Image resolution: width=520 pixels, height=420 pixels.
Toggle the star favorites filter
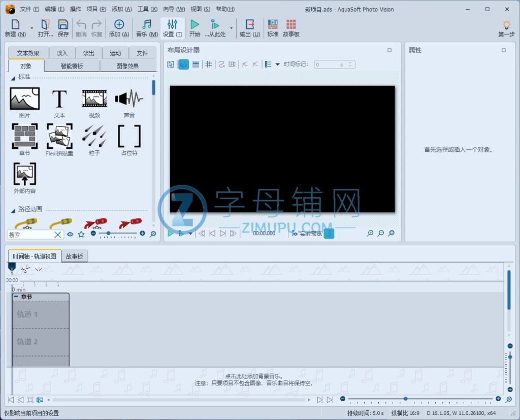81,234
